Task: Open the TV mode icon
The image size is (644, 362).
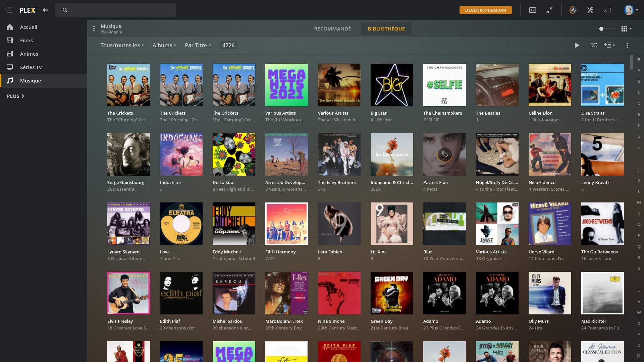Action: 533,10
